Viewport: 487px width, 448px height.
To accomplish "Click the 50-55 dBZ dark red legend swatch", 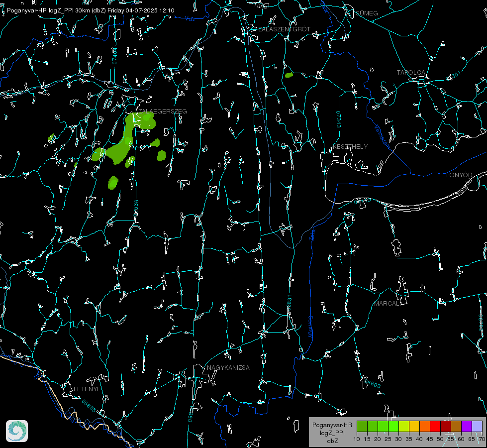I will (x=446, y=426).
